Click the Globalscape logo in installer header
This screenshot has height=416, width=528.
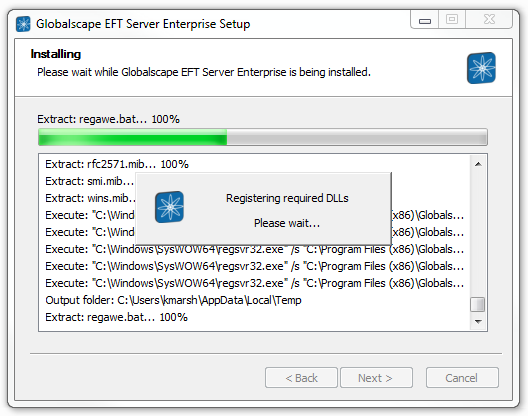pos(481,68)
